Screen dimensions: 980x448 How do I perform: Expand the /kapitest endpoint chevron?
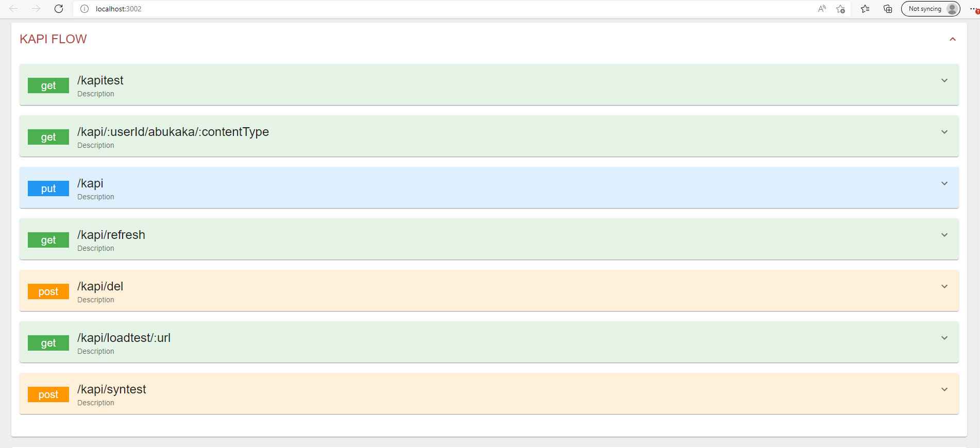[944, 80]
